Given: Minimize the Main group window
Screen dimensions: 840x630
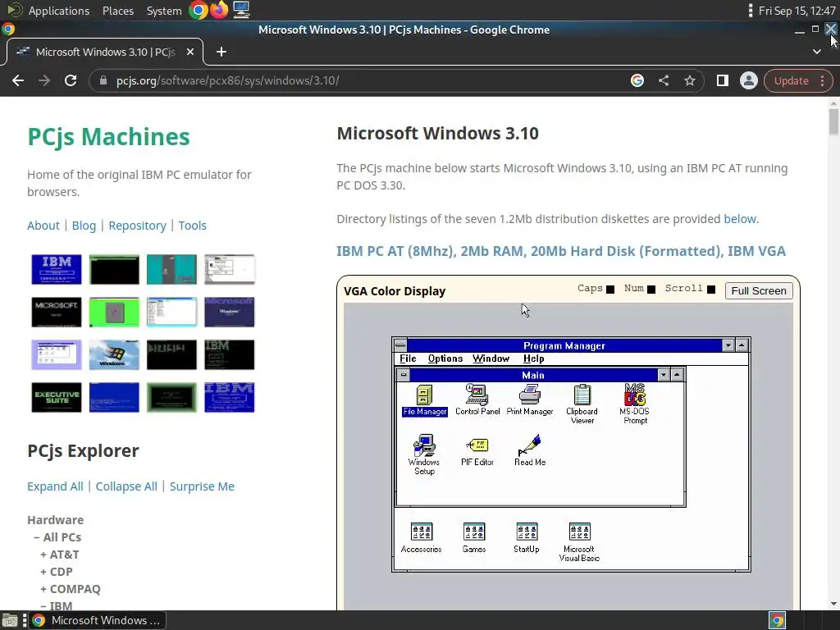Looking at the screenshot, I should tap(663, 375).
